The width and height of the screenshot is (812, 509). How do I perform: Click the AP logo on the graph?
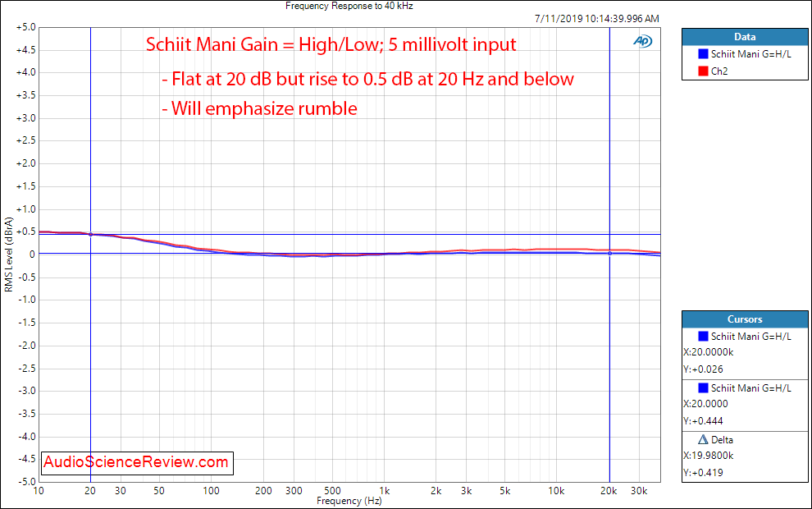coord(643,42)
